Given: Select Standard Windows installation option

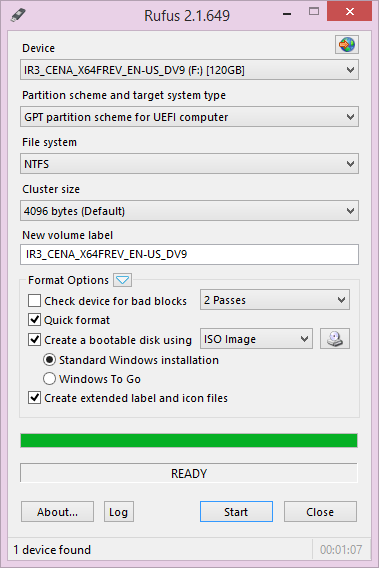Looking at the screenshot, I should (x=49, y=360).
